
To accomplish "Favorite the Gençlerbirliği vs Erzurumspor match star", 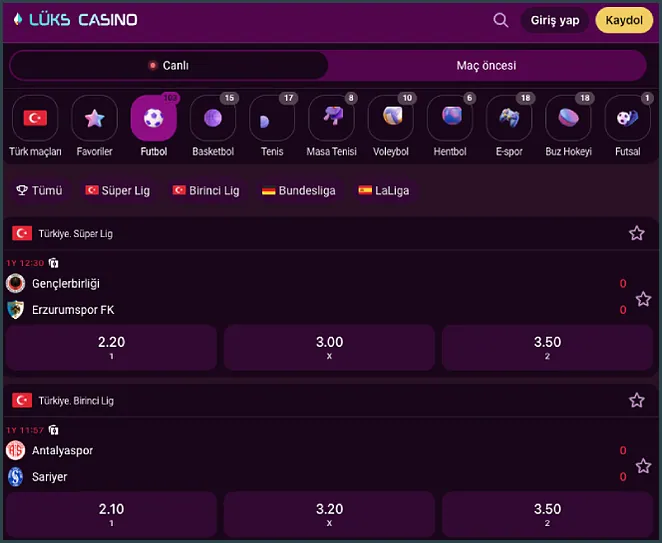I will (643, 299).
